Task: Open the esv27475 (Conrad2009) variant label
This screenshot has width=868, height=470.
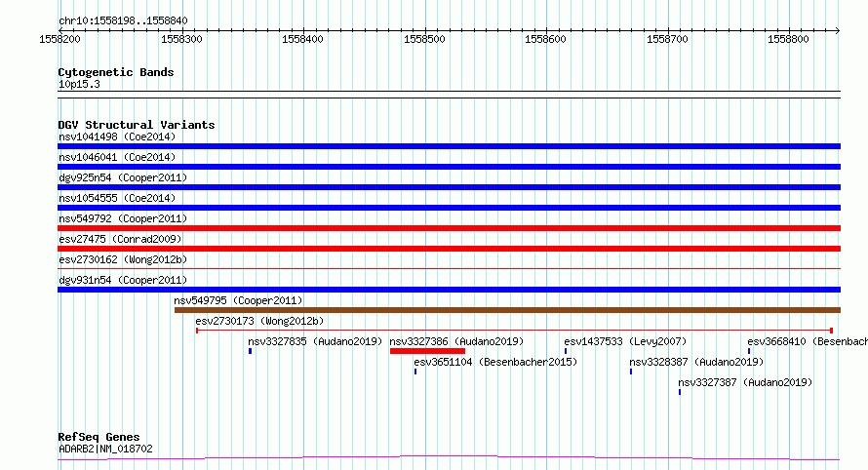Action: pyautogui.click(x=120, y=239)
